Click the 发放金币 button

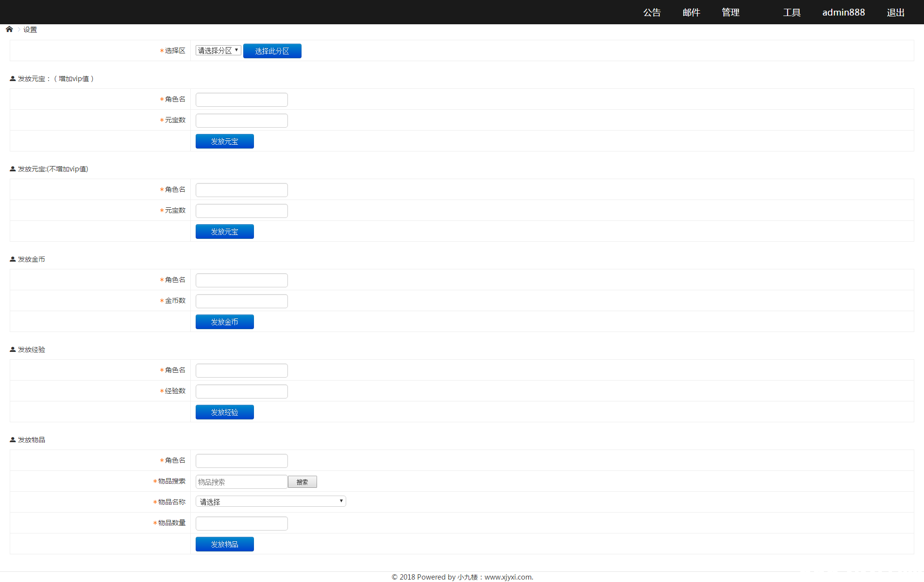click(x=224, y=322)
